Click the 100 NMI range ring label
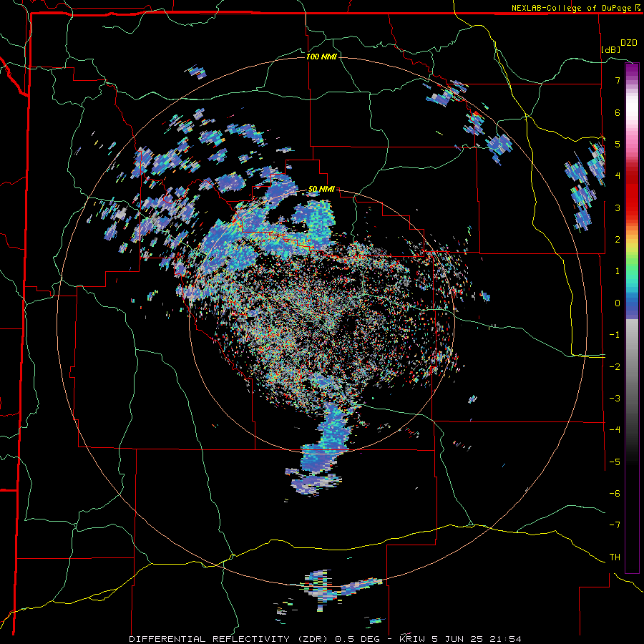This screenshot has height=644, width=644. [321, 57]
